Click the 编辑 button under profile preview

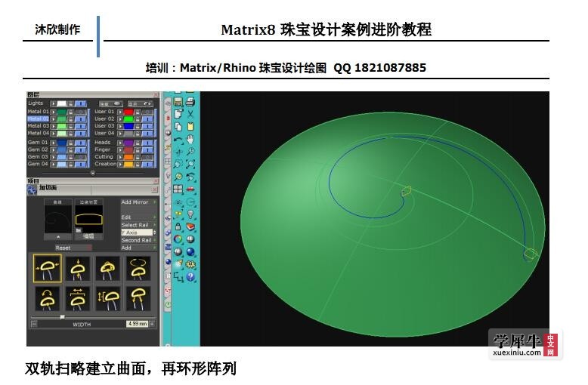(x=88, y=236)
